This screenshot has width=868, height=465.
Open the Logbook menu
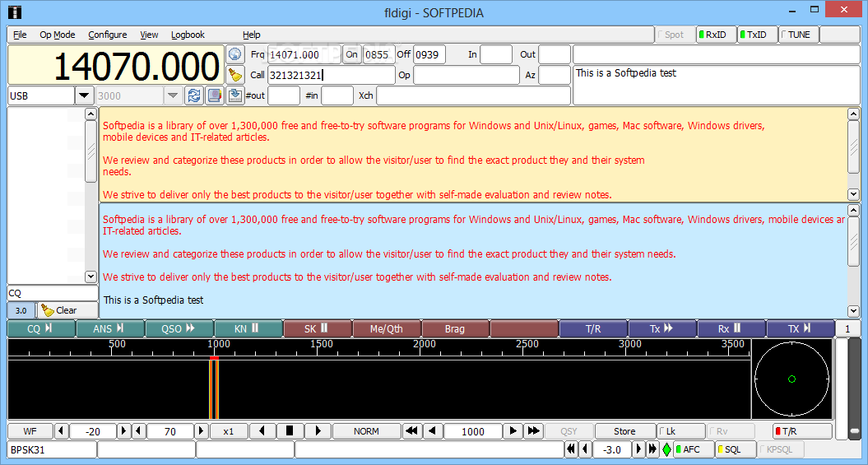pos(188,35)
